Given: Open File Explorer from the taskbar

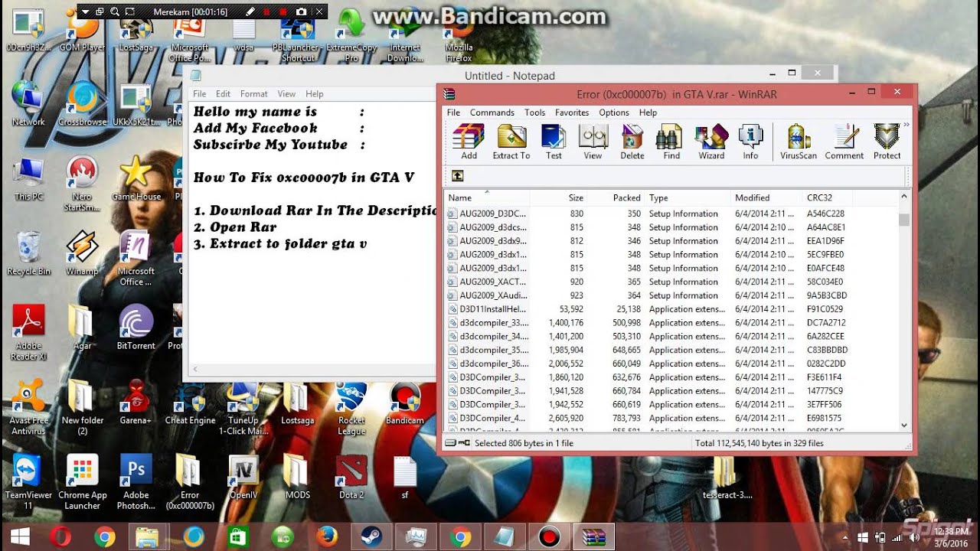Looking at the screenshot, I should click(148, 536).
